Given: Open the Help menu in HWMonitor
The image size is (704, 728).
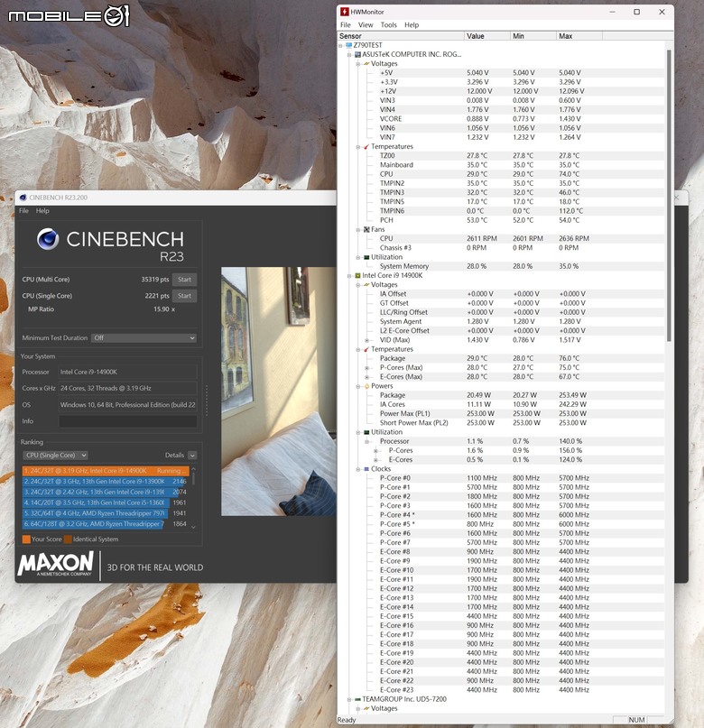Looking at the screenshot, I should pyautogui.click(x=412, y=24).
